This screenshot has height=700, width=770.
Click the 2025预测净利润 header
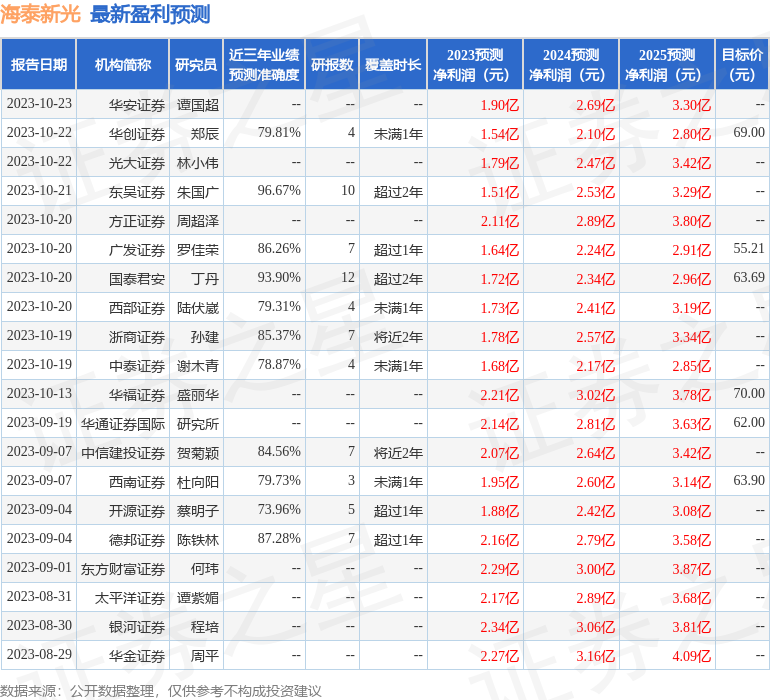tap(667, 65)
